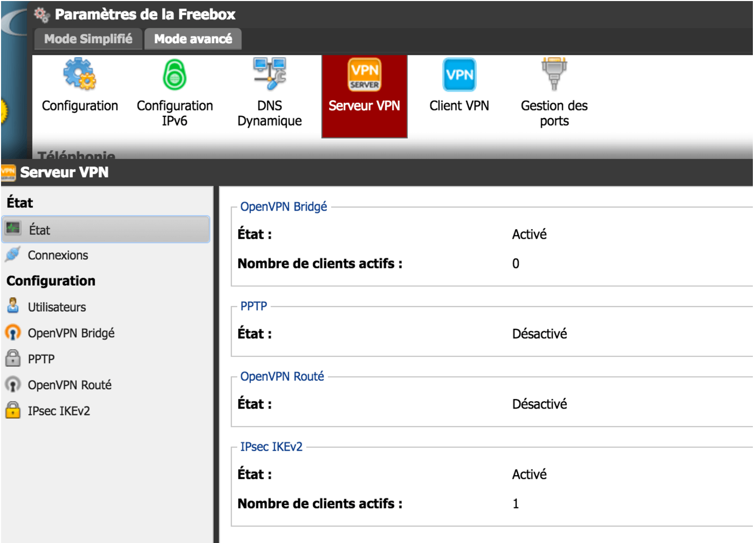Click the DNS Dynamique label

click(x=270, y=113)
